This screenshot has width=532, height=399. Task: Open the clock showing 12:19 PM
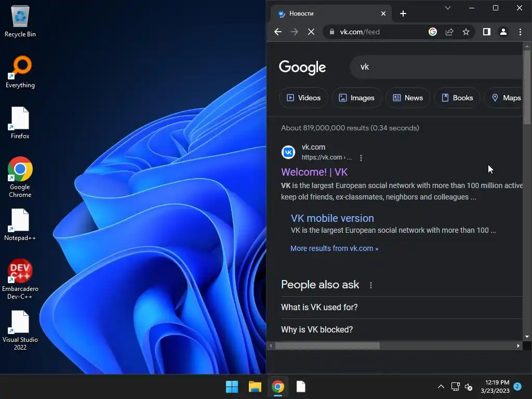(495, 387)
